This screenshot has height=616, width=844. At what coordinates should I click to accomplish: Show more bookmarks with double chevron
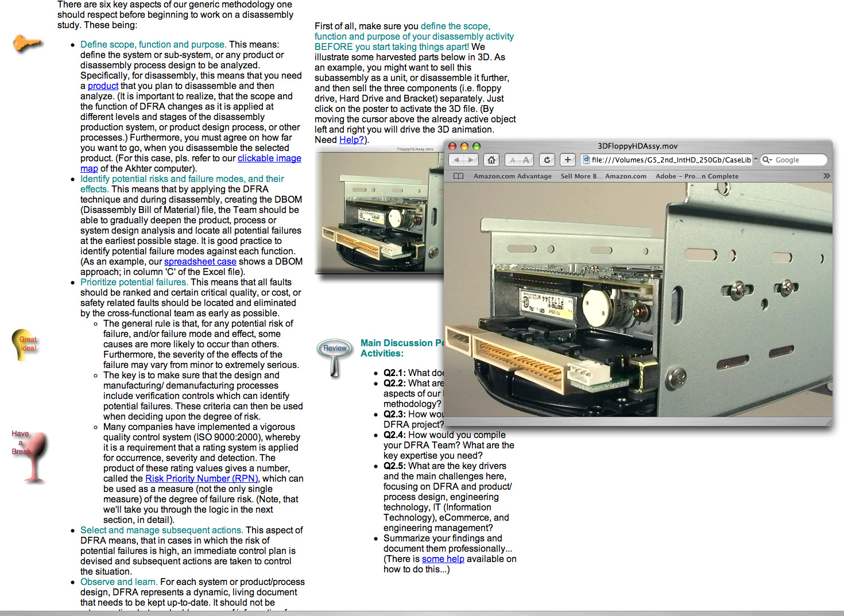coord(826,176)
